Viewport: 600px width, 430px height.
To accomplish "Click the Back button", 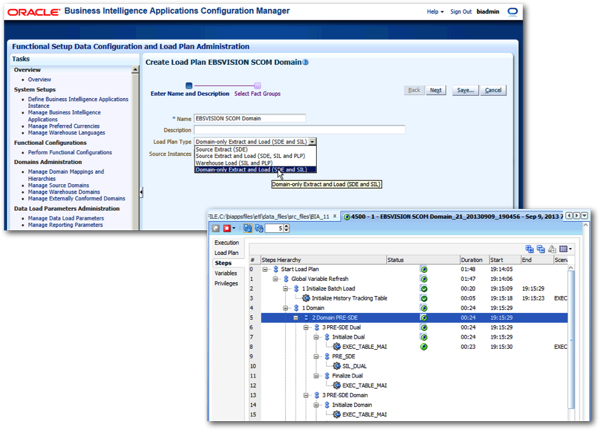I will coord(414,90).
